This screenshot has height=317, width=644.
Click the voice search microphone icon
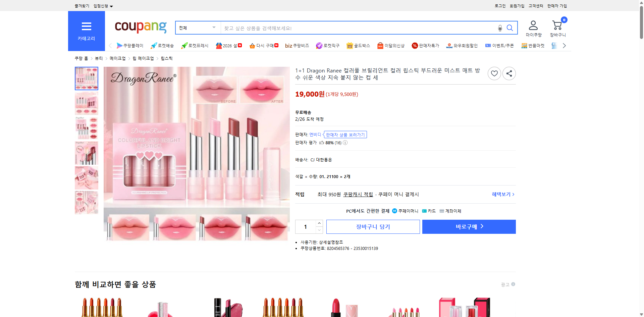click(500, 28)
